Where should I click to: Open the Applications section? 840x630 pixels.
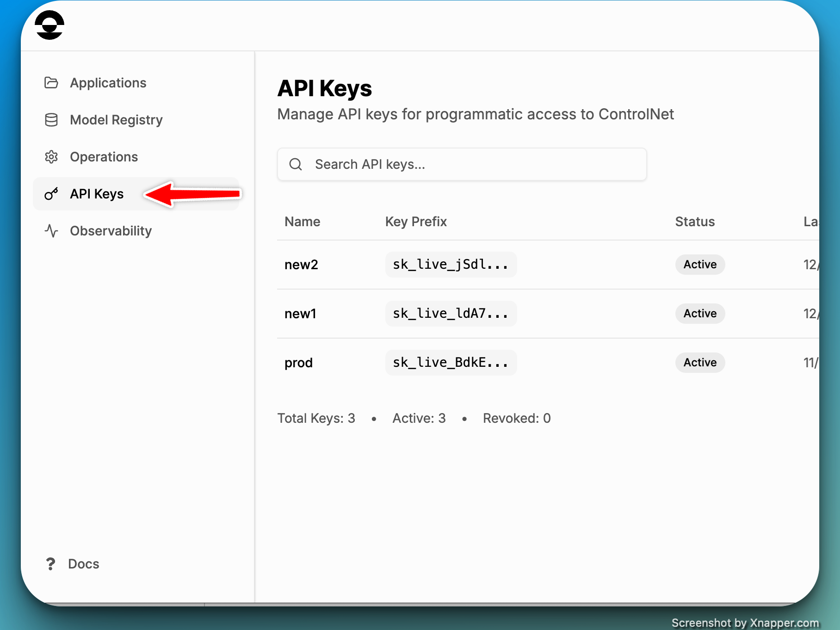tap(136, 83)
